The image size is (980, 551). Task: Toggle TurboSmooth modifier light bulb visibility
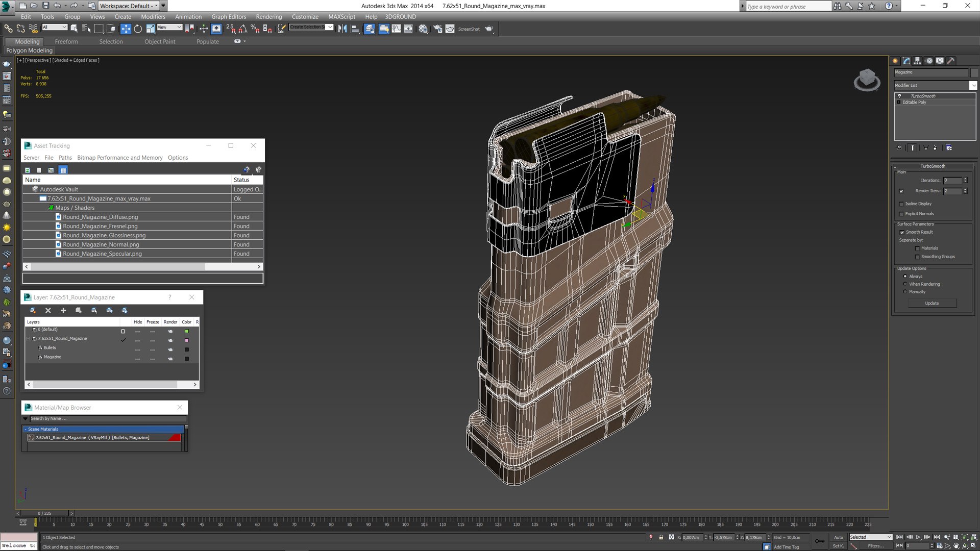click(899, 96)
